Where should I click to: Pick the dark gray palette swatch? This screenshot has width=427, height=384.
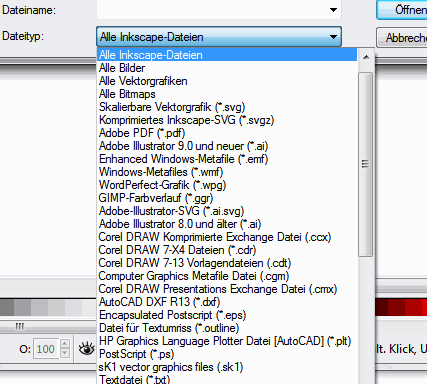pos(7,307)
